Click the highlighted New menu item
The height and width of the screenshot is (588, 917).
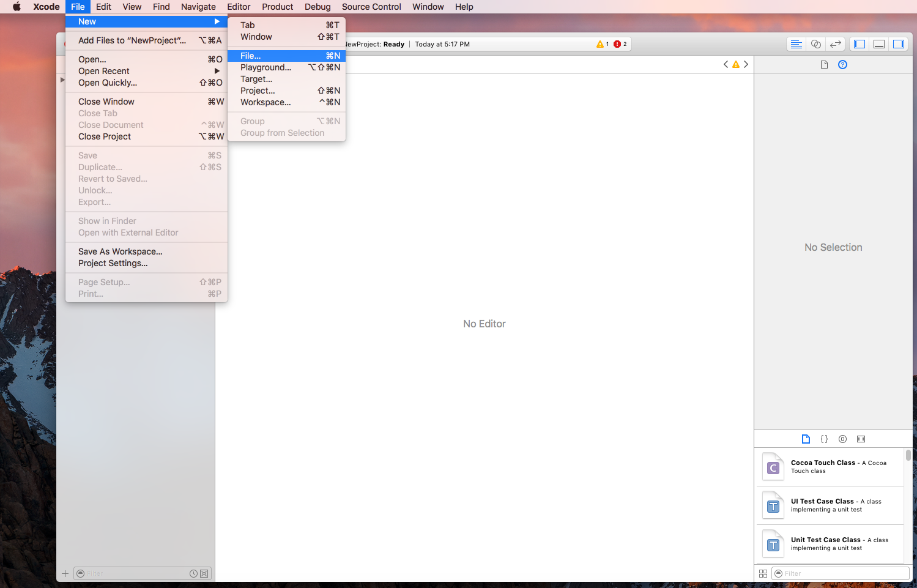point(146,21)
